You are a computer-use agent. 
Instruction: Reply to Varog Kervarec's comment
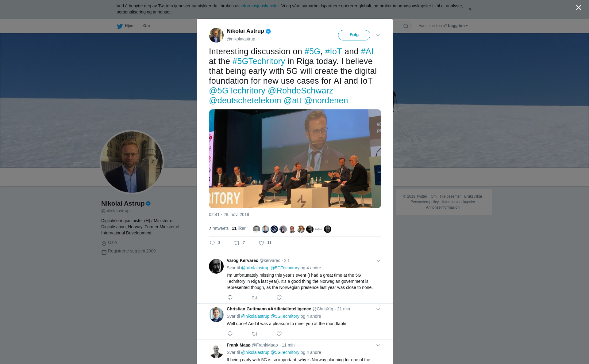pos(230,298)
